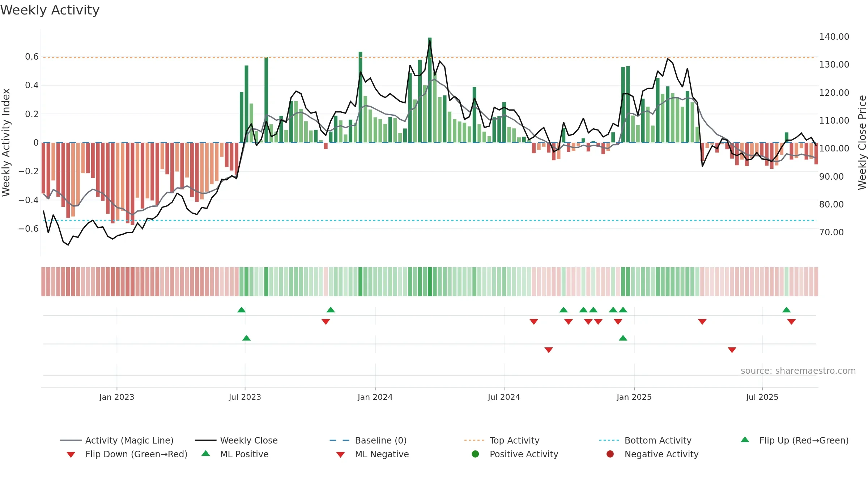The image size is (868, 488).
Task: Click the Flip Down legend red triangle
Action: pyautogui.click(x=71, y=455)
